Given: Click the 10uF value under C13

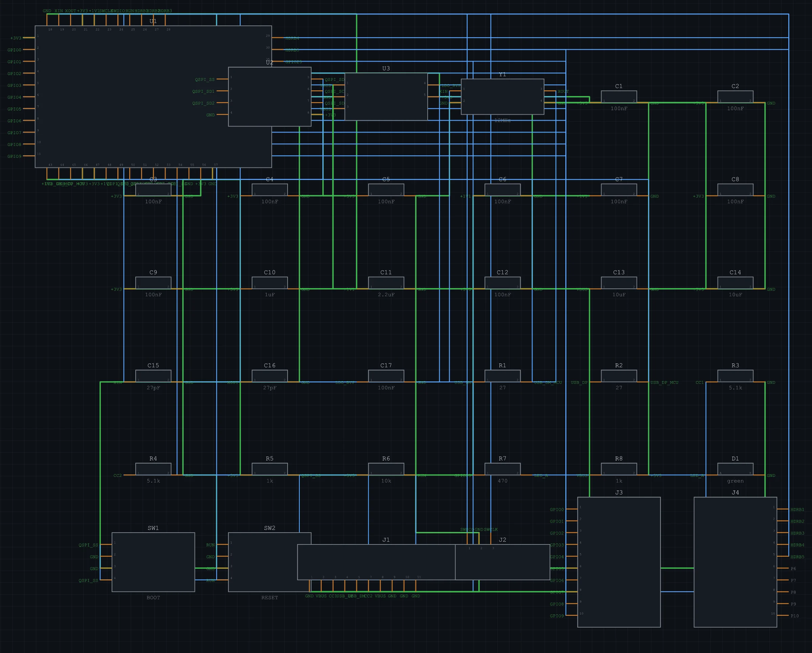Looking at the screenshot, I should [x=619, y=295].
